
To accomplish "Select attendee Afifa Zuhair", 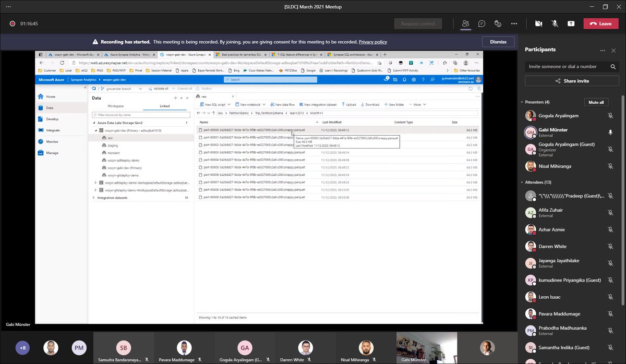I will [570, 213].
